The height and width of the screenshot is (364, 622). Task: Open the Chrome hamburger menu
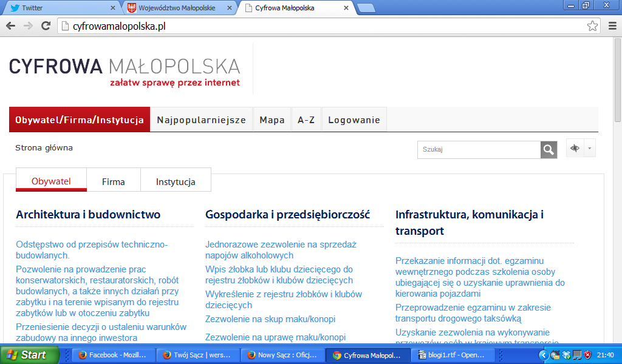click(x=612, y=26)
